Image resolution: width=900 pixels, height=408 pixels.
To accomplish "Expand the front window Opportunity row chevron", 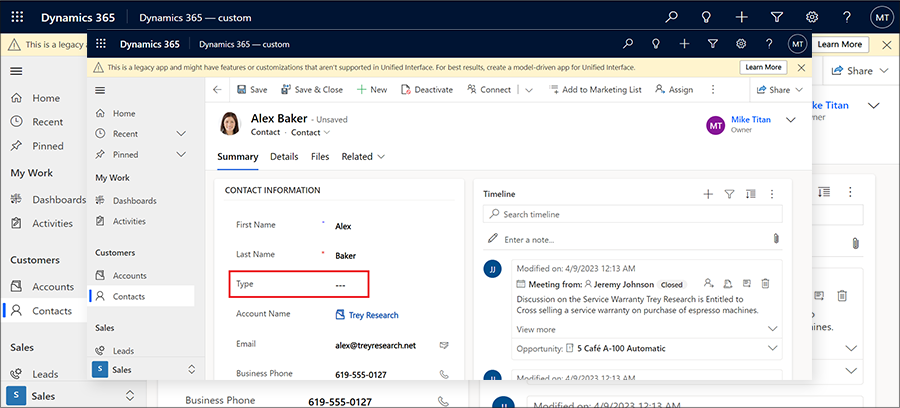I will coord(773,348).
